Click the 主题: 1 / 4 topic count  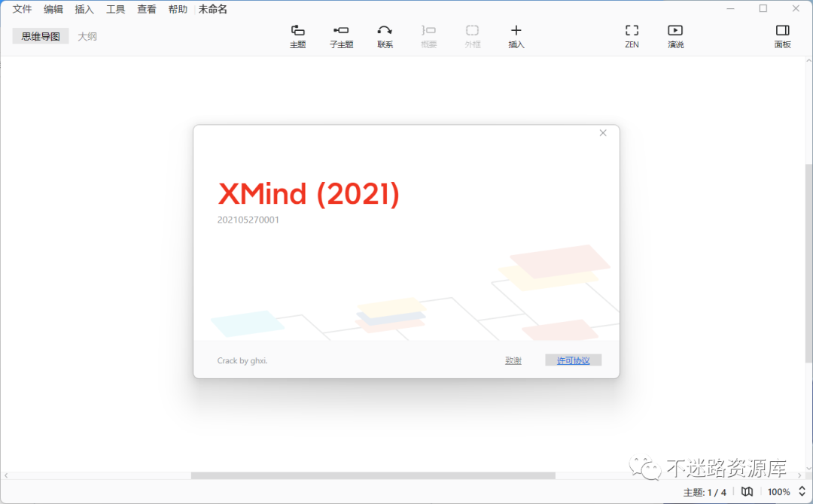click(705, 492)
